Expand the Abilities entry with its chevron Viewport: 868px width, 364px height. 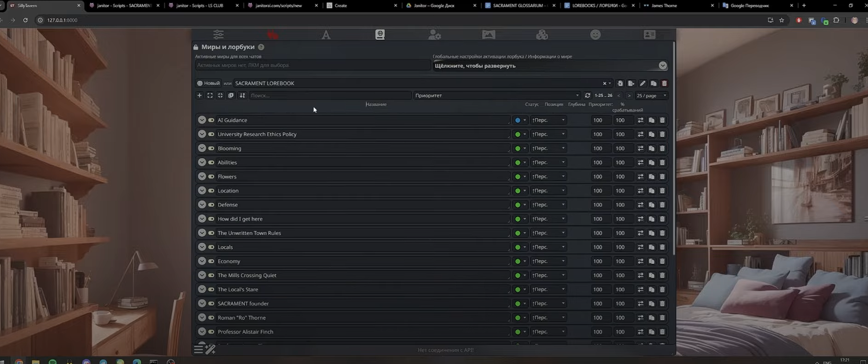202,162
